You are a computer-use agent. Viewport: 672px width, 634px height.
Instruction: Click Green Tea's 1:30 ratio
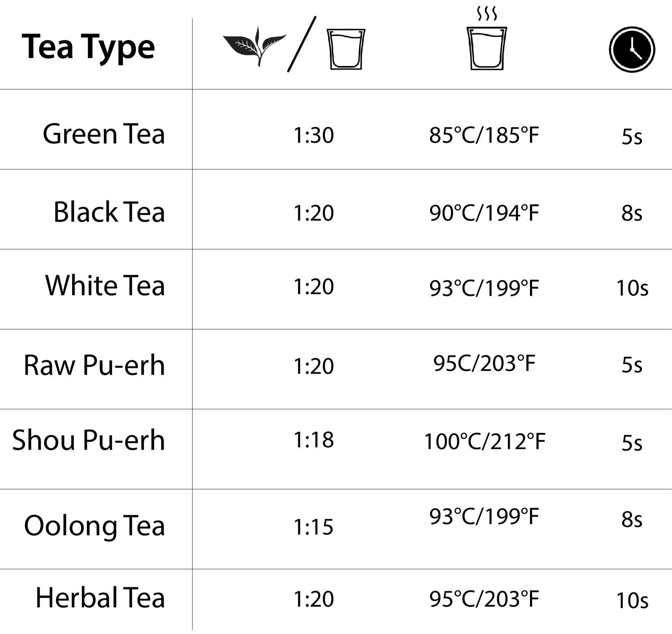point(314,136)
